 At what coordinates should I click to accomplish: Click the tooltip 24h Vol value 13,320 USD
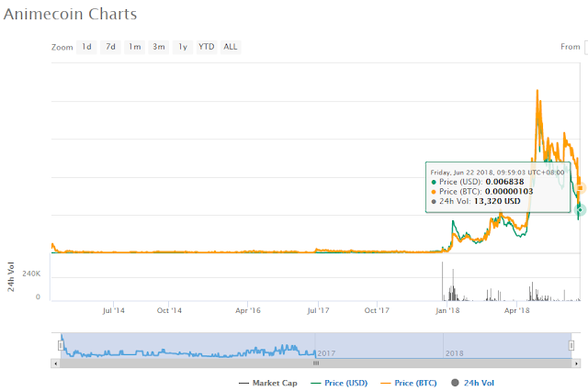tap(497, 201)
